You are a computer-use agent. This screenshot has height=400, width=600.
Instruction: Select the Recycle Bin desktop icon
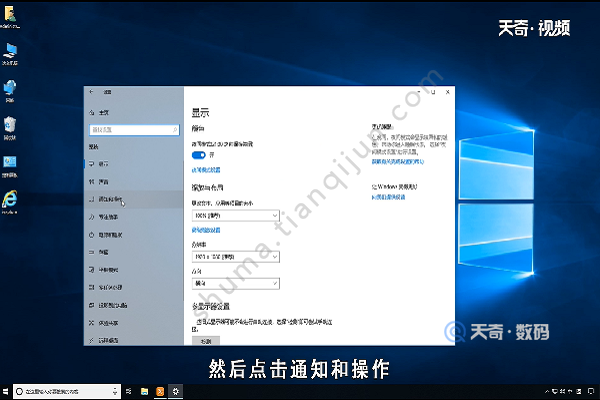10,128
